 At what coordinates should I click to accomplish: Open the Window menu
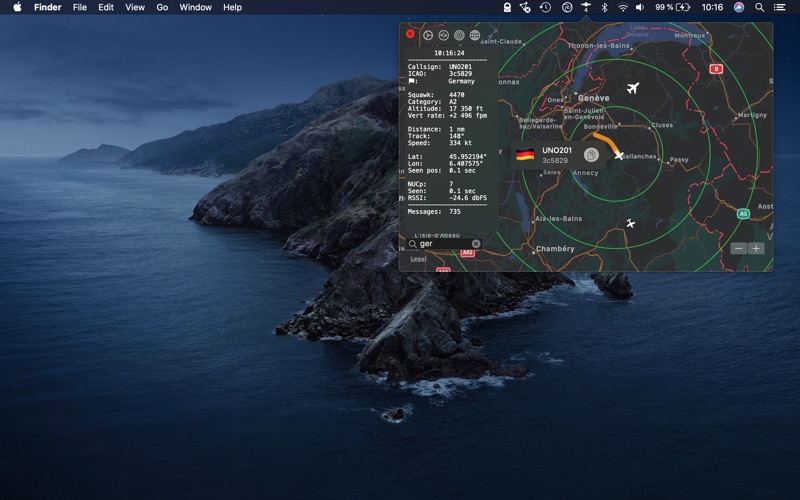[x=195, y=7]
